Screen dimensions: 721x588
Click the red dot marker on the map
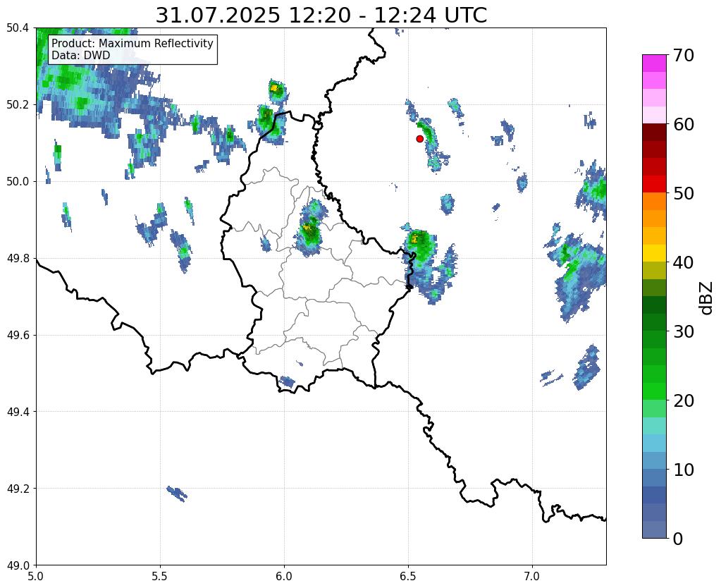tap(419, 139)
